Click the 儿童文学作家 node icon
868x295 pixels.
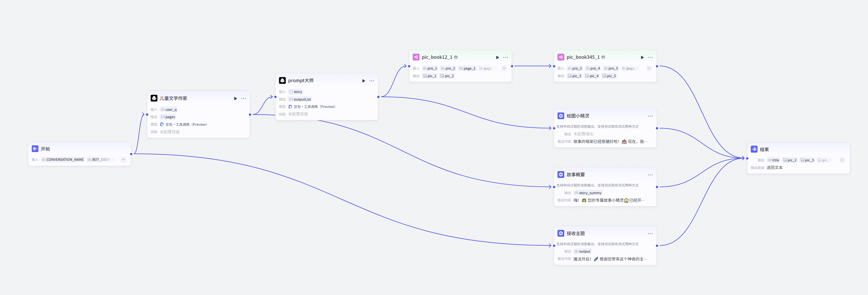(x=154, y=98)
